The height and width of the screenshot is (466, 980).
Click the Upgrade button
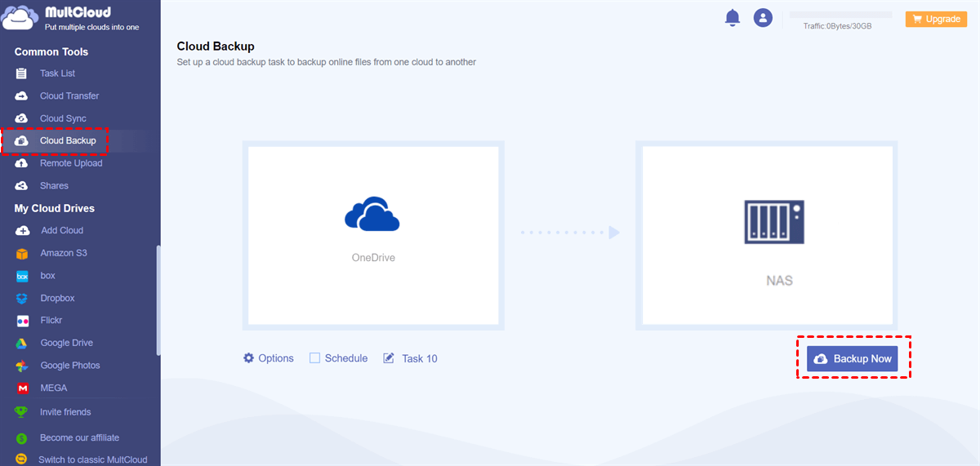(x=936, y=19)
